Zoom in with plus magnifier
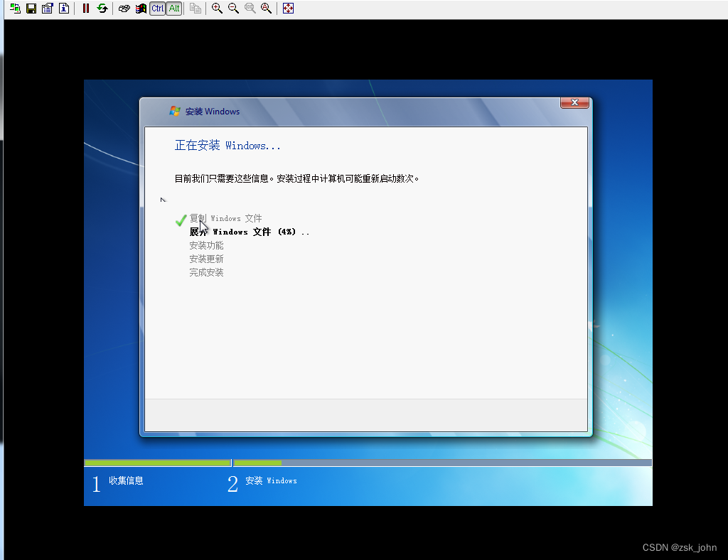The image size is (728, 560). click(x=217, y=9)
